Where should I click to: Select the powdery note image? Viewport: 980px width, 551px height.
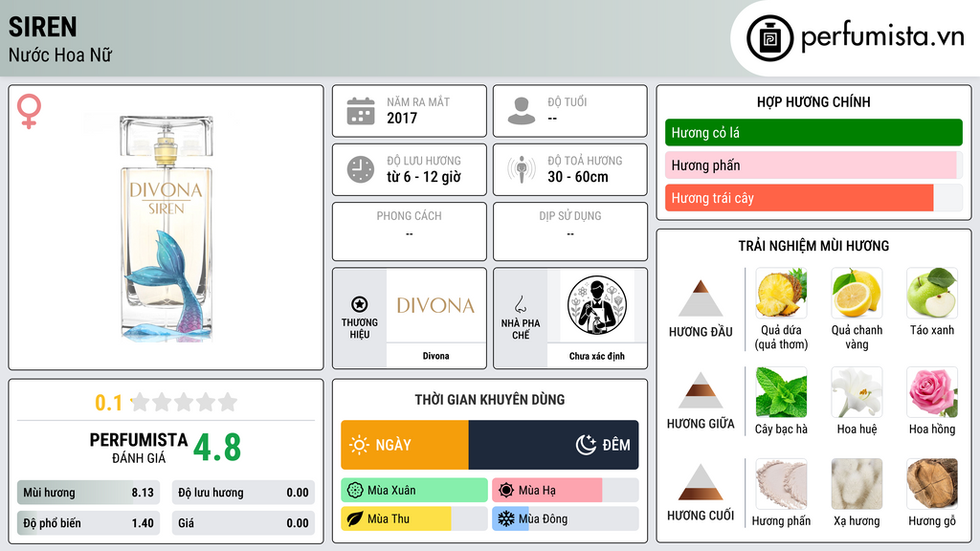click(x=781, y=483)
